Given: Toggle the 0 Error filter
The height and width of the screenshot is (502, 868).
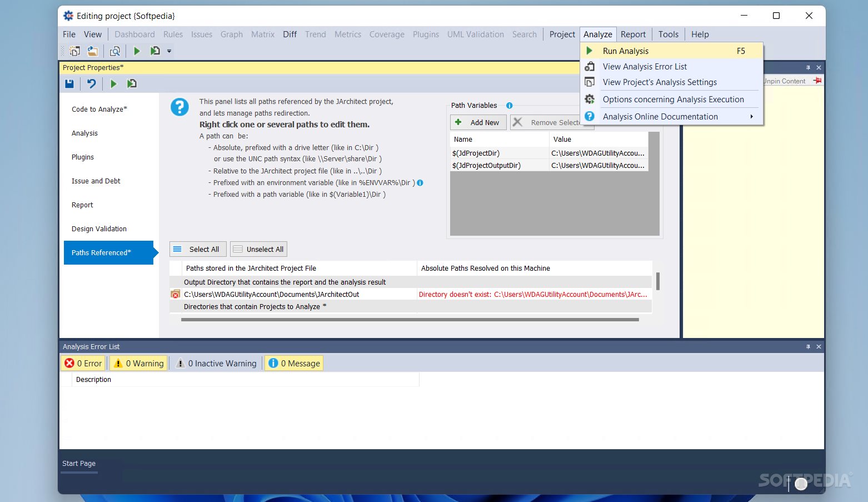Looking at the screenshot, I should tap(83, 363).
